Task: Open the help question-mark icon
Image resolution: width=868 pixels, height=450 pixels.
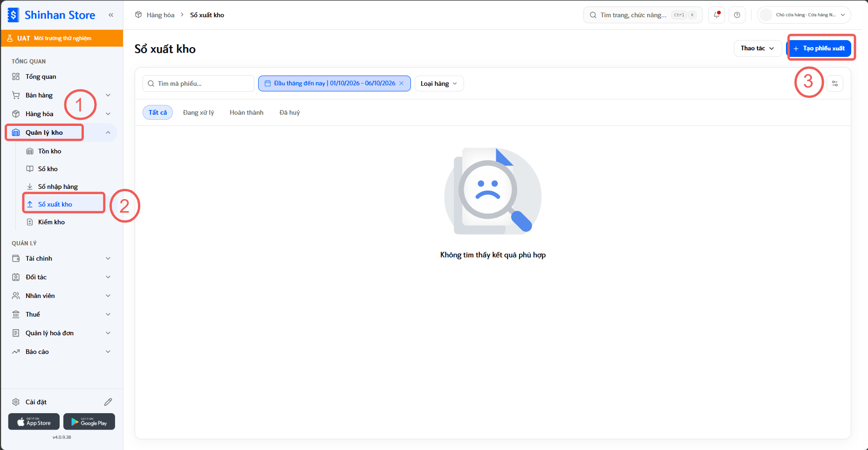Action: [737, 15]
